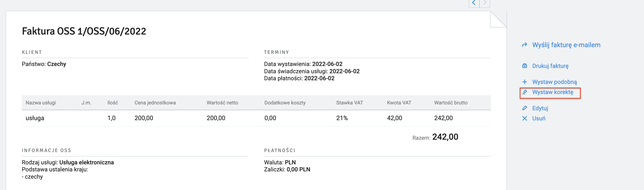
Task: Click the folded page corner of invoice
Action: pos(498,19)
